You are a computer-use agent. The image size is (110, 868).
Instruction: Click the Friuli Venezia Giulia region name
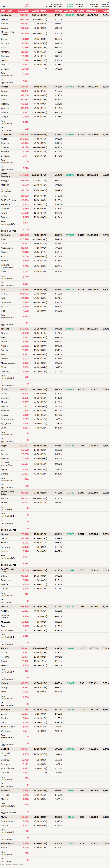pos(8,570)
